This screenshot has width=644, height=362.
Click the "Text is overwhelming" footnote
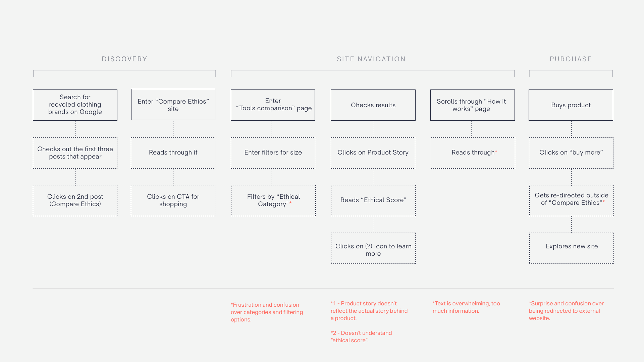[466, 307]
